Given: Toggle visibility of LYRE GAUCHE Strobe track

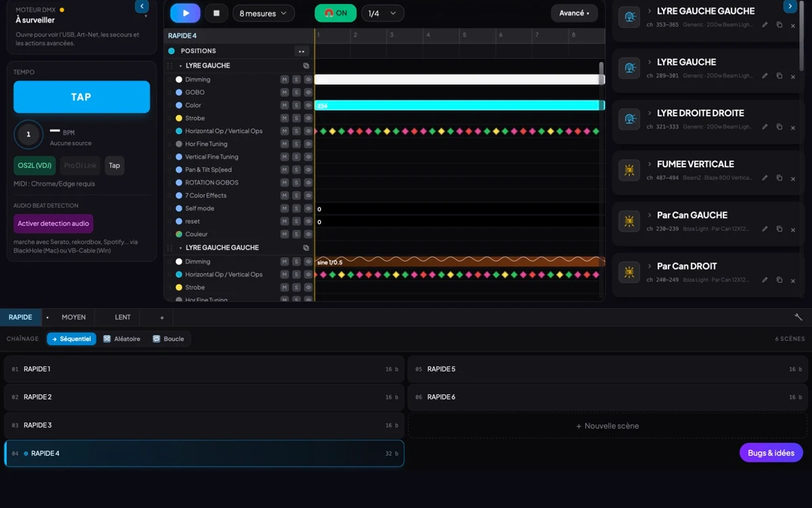Looking at the screenshot, I should tap(308, 118).
